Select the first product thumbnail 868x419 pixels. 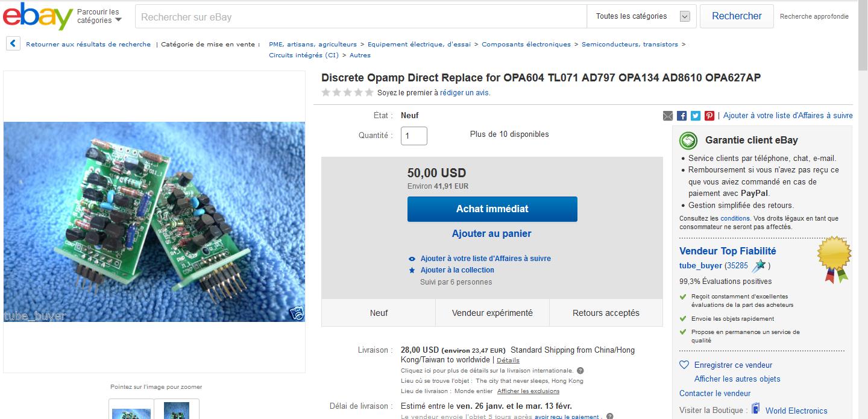tap(131, 409)
